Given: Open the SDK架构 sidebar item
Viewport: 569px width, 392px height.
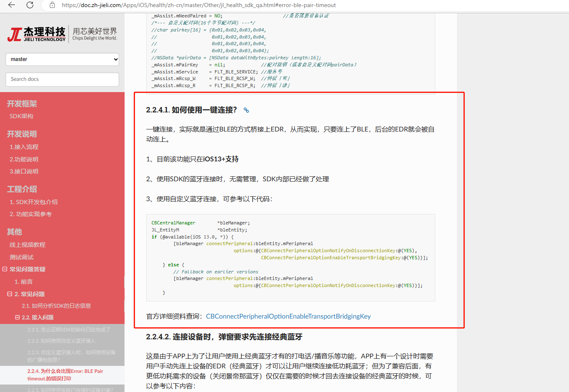Looking at the screenshot, I should pyautogui.click(x=22, y=116).
